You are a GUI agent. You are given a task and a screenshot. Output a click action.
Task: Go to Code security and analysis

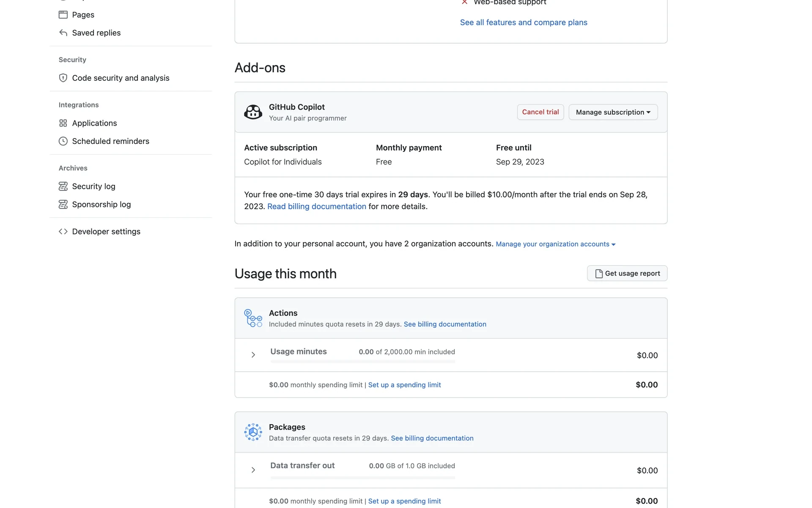click(121, 78)
